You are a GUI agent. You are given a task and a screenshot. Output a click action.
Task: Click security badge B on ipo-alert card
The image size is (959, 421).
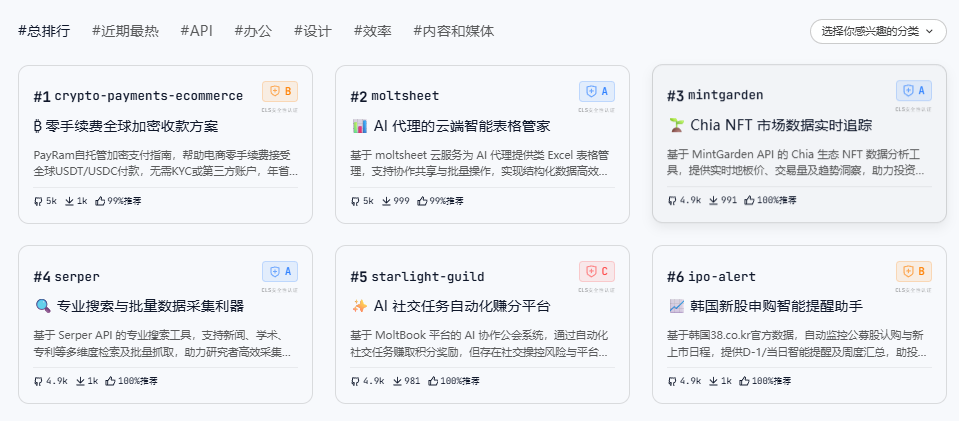click(x=914, y=271)
